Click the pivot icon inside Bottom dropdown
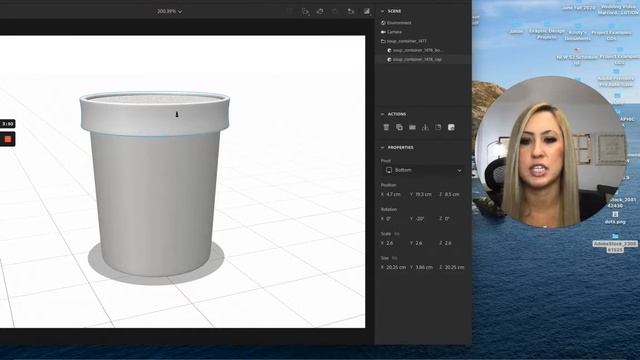The image size is (640, 360). [x=389, y=170]
